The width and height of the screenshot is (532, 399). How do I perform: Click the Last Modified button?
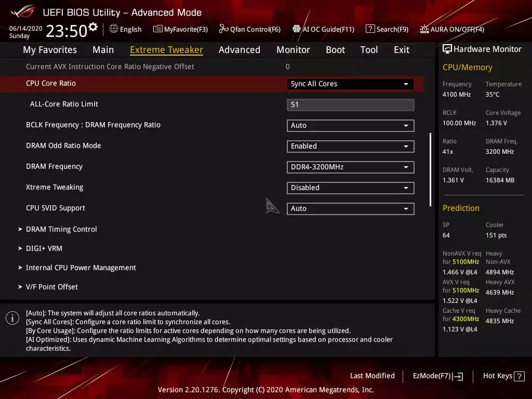click(372, 376)
